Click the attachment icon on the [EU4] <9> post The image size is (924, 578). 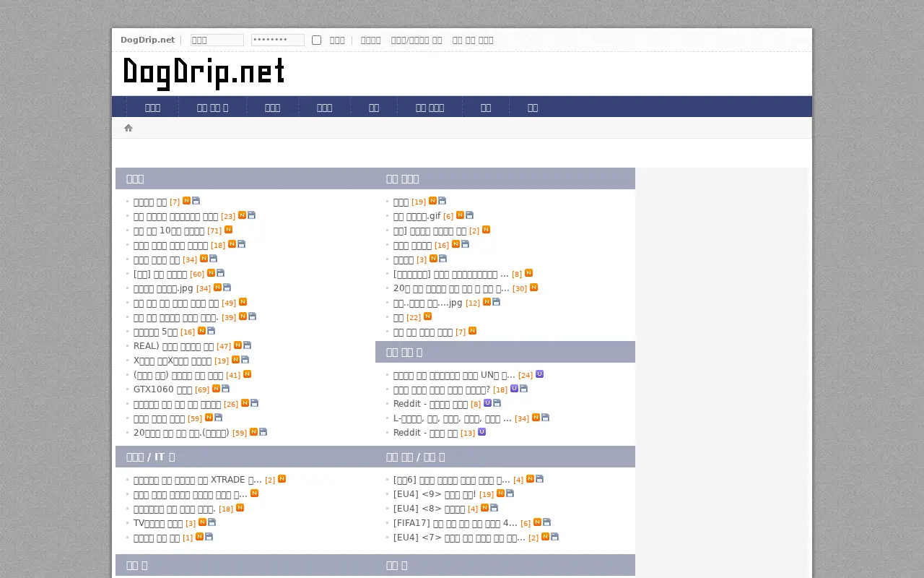pyautogui.click(x=510, y=493)
